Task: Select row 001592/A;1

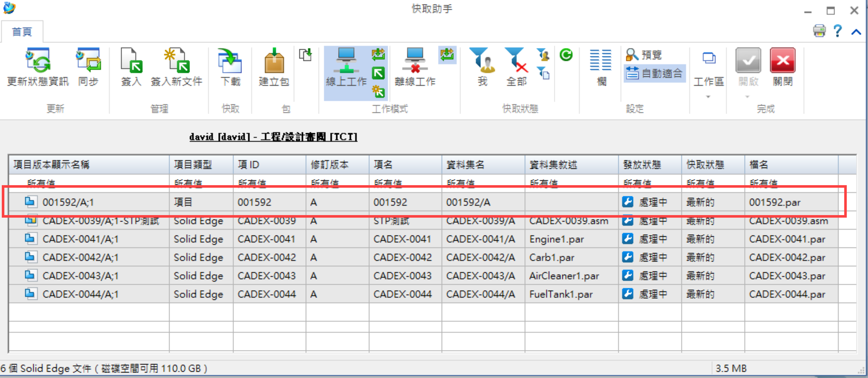Action: 423,202
